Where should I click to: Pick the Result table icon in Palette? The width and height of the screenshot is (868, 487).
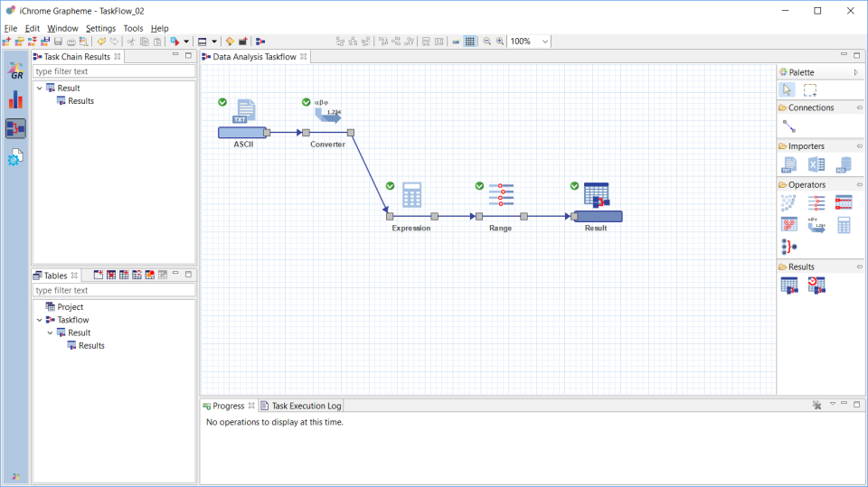789,285
